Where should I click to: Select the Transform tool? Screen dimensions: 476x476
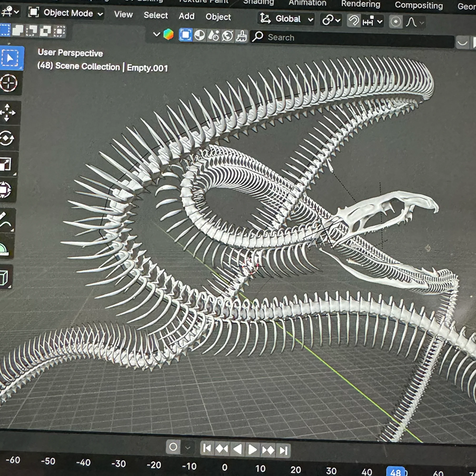coord(5,190)
